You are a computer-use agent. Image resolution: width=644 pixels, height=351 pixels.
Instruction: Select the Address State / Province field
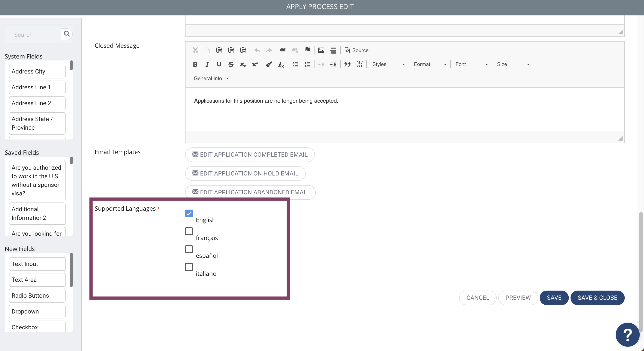tap(37, 123)
